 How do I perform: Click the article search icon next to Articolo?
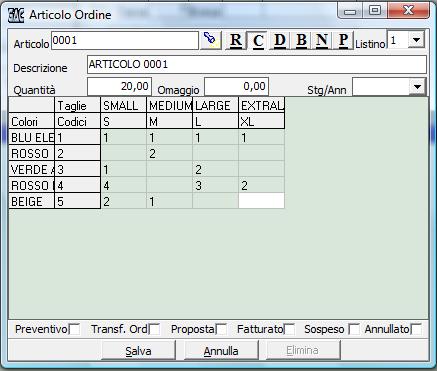(211, 40)
